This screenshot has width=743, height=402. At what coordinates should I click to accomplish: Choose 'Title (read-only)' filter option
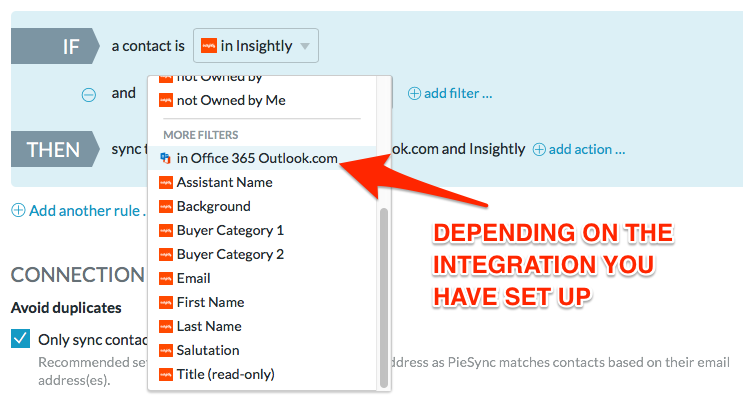click(x=262, y=375)
